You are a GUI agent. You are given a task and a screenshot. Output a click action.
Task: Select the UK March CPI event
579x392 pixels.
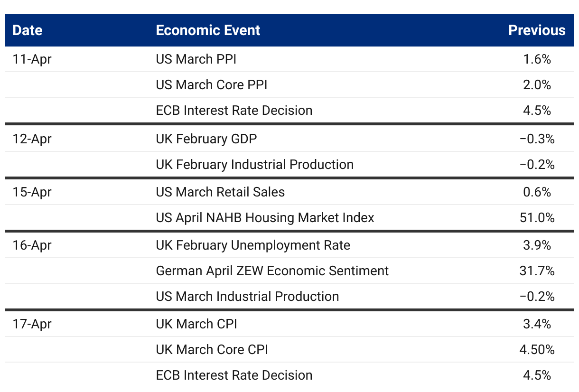coord(196,324)
